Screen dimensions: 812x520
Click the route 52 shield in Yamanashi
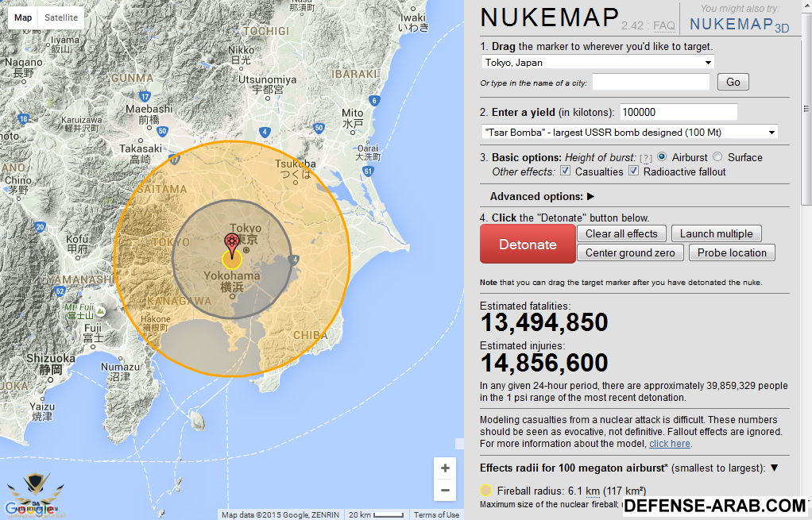(x=60, y=291)
